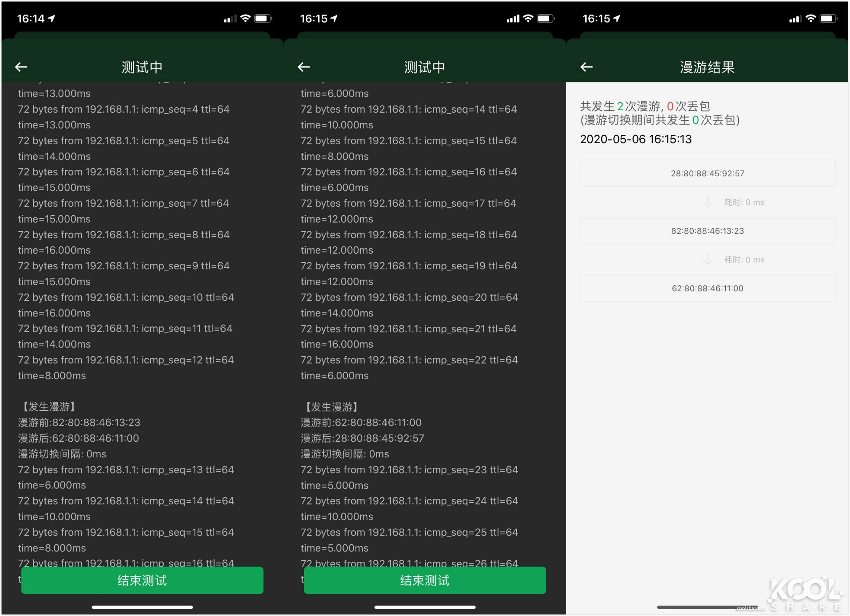Tap 漫游切换间隔: 0ms on the 16:14 screen
This screenshot has height=616, width=850.
point(62,454)
